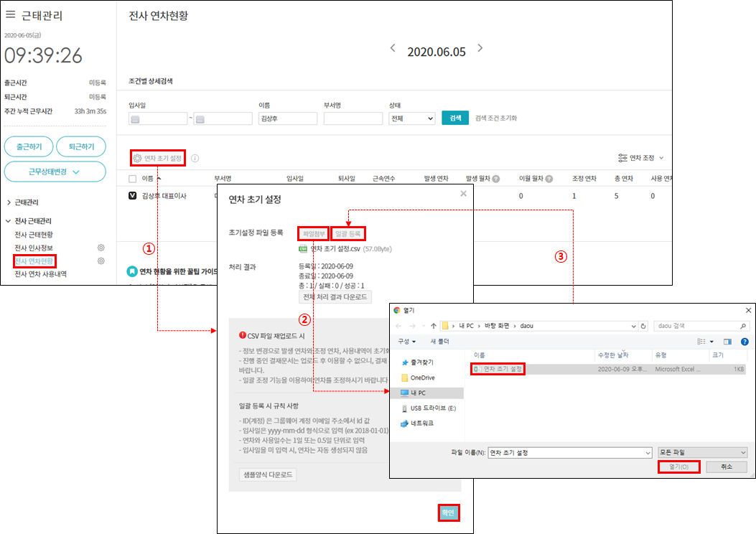Viewport: 756px width, 534px height.
Task: Go to next date with right arrow
Action: pos(480,49)
